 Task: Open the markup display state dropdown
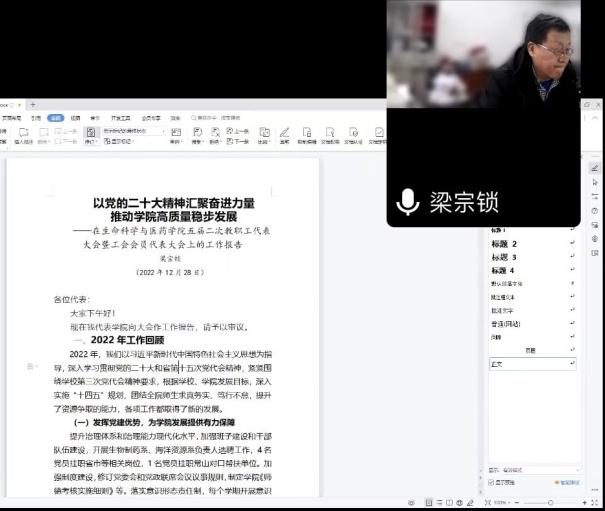click(x=134, y=131)
